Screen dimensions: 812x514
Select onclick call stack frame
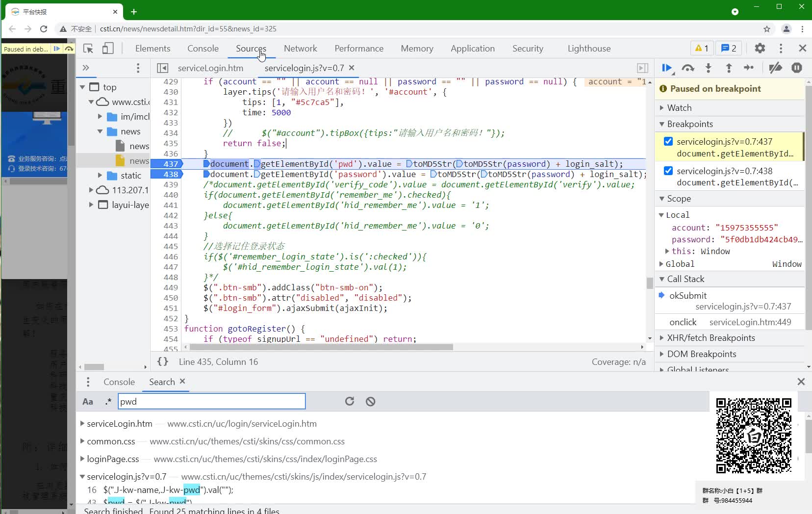tap(730, 322)
